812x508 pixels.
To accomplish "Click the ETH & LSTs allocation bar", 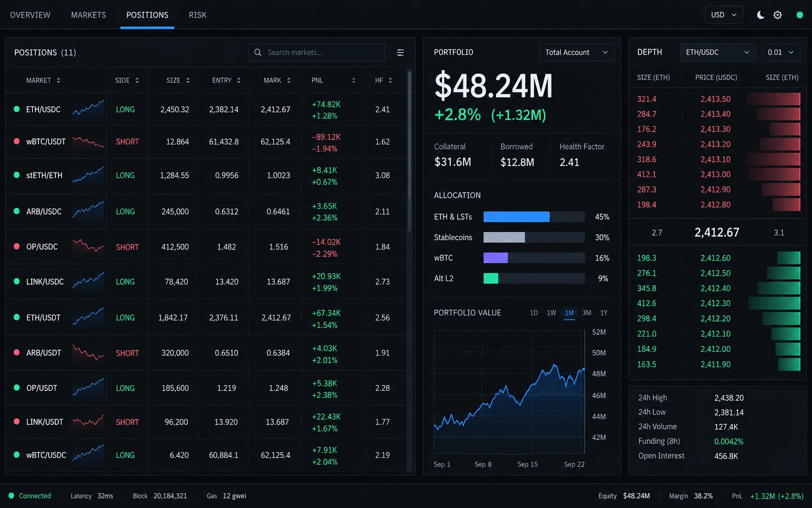I will pos(534,217).
